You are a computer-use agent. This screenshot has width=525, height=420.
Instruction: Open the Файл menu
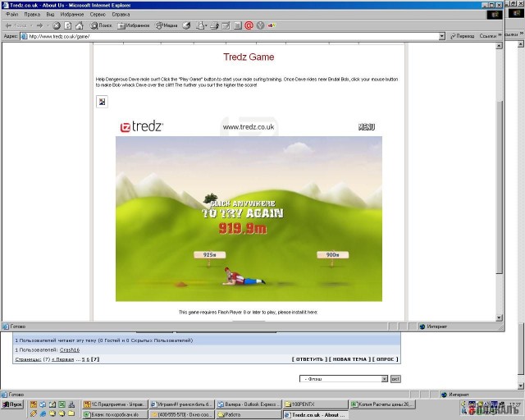coord(12,15)
